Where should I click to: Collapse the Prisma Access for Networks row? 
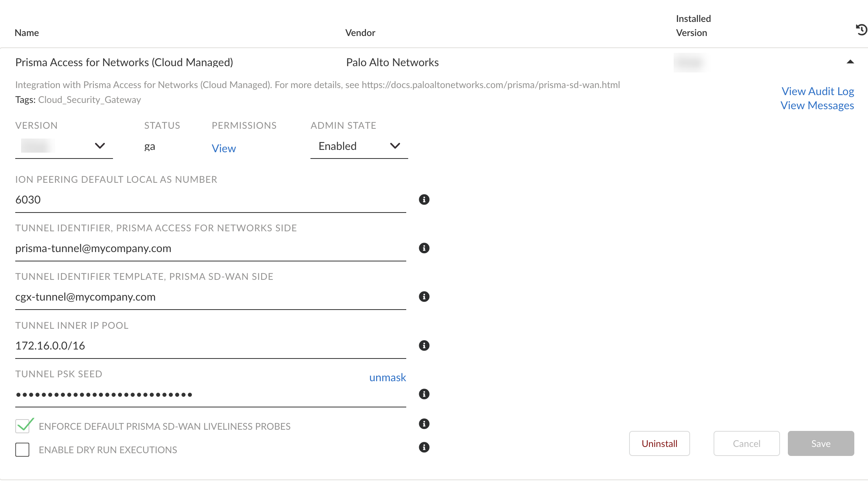[x=850, y=62]
